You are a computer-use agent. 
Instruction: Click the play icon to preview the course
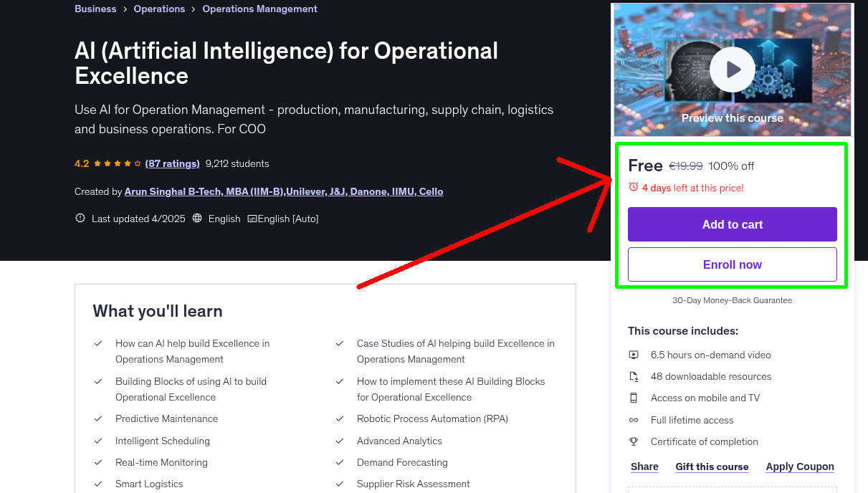pyautogui.click(x=732, y=69)
